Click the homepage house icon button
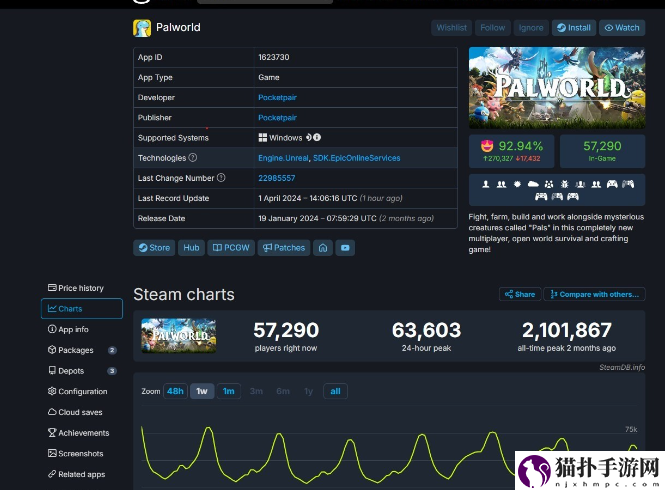 (323, 248)
